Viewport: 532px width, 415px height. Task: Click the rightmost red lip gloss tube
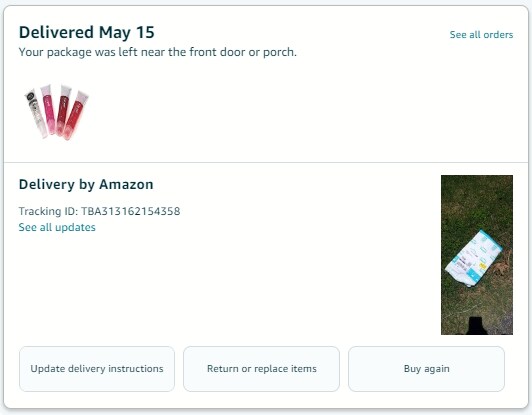76,115
